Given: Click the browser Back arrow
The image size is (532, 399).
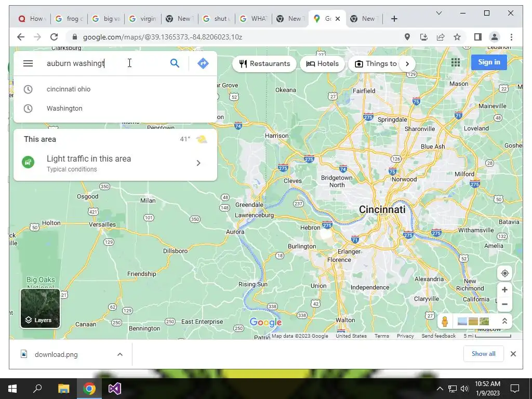Looking at the screenshot, I should tap(21, 37).
